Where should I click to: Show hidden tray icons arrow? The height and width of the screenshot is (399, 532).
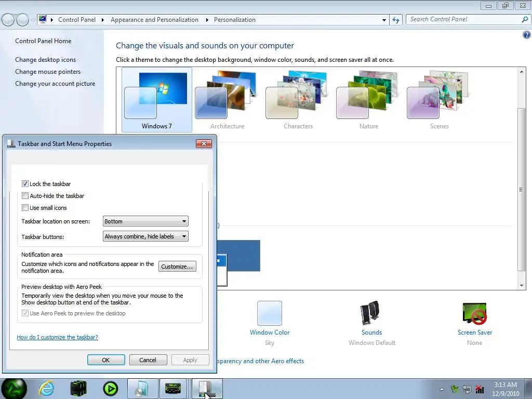pos(442,389)
